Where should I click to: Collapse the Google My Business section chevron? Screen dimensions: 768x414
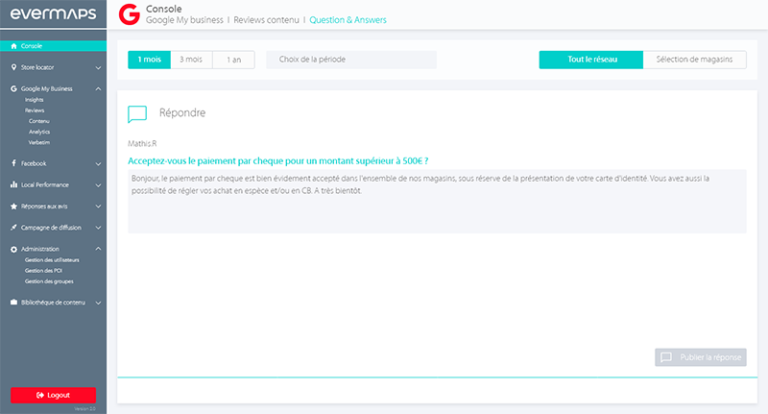click(98, 89)
